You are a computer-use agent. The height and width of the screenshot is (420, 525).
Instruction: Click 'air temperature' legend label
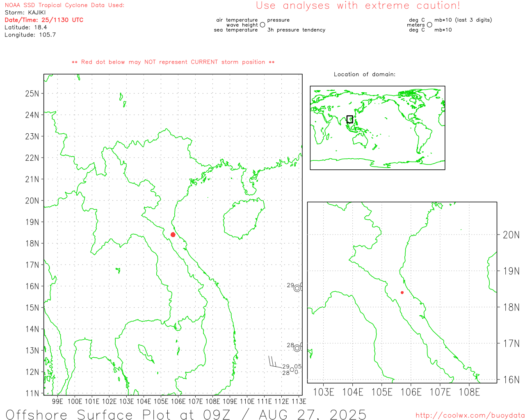(237, 20)
